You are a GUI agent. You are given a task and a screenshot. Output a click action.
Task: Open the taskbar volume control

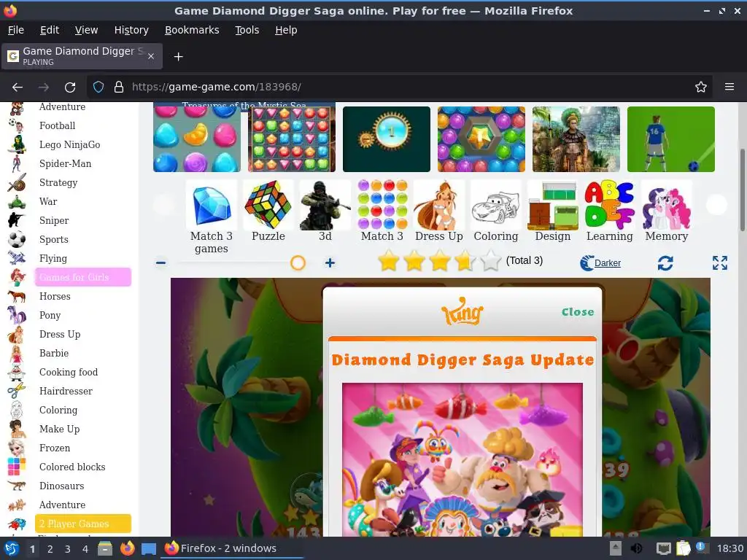coord(636,548)
